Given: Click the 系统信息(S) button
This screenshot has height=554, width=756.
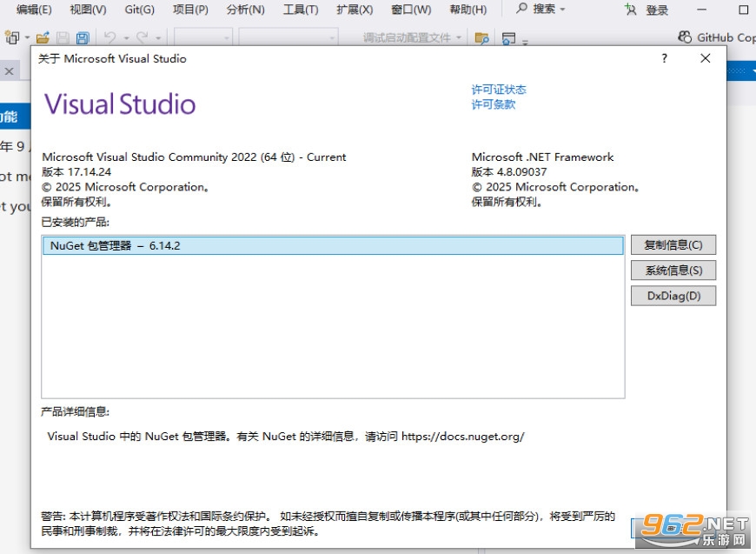Looking at the screenshot, I should coord(673,270).
